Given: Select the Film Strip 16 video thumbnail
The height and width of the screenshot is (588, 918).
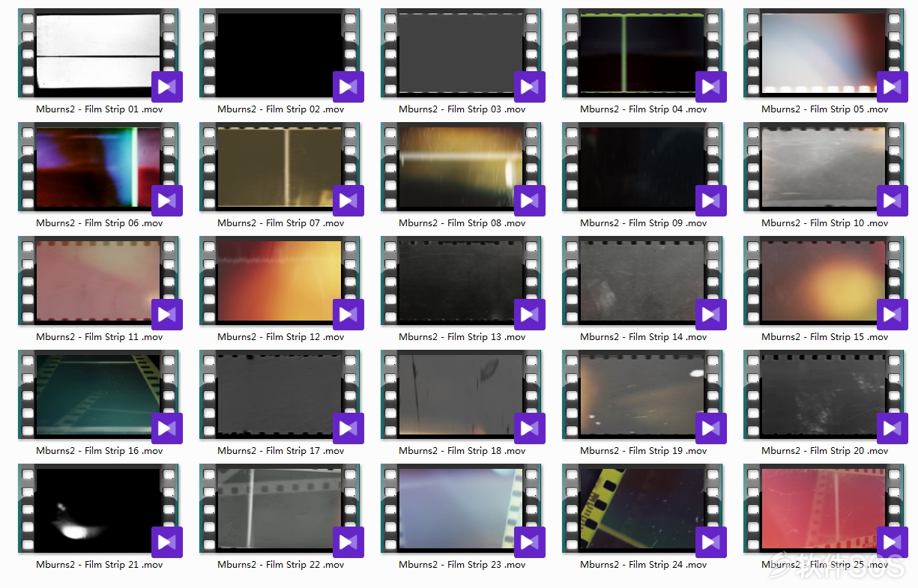Looking at the screenshot, I should tap(99, 395).
